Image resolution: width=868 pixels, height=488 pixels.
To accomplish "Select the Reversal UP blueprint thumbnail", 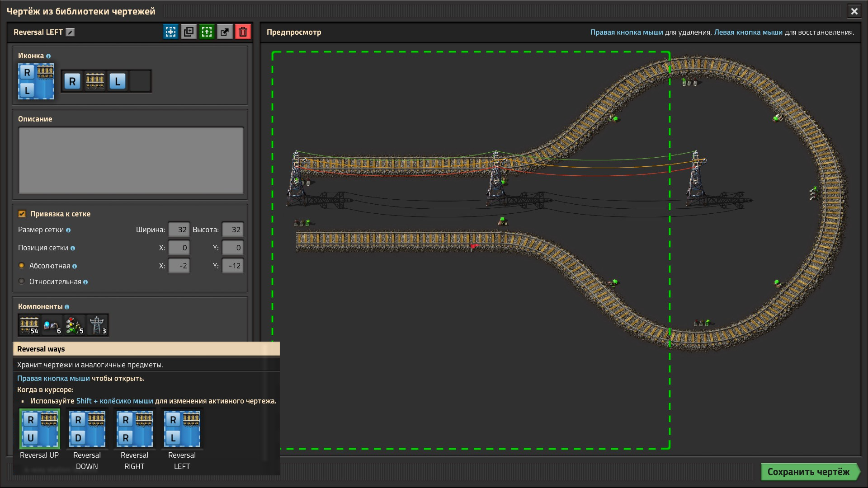I will click(x=40, y=429).
